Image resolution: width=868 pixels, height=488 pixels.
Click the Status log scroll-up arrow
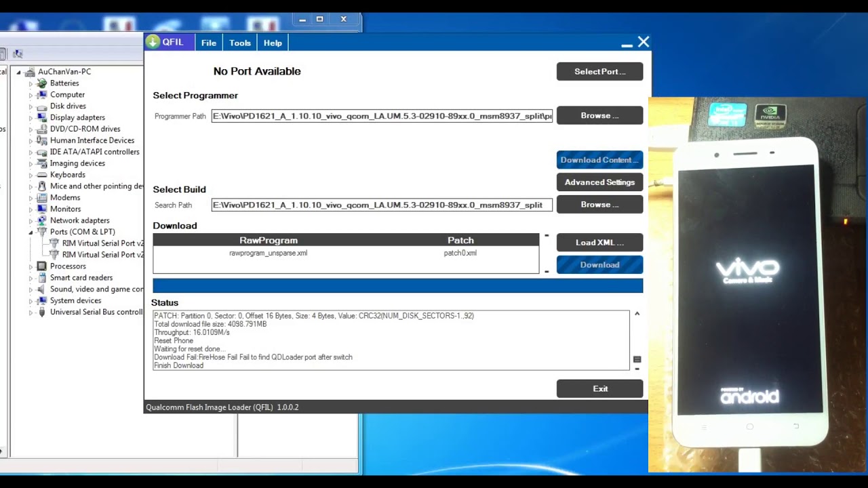pyautogui.click(x=637, y=314)
